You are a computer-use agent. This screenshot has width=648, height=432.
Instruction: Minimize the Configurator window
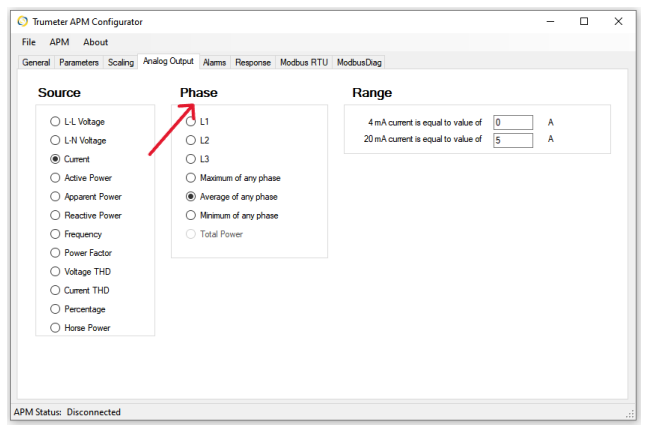click(550, 21)
